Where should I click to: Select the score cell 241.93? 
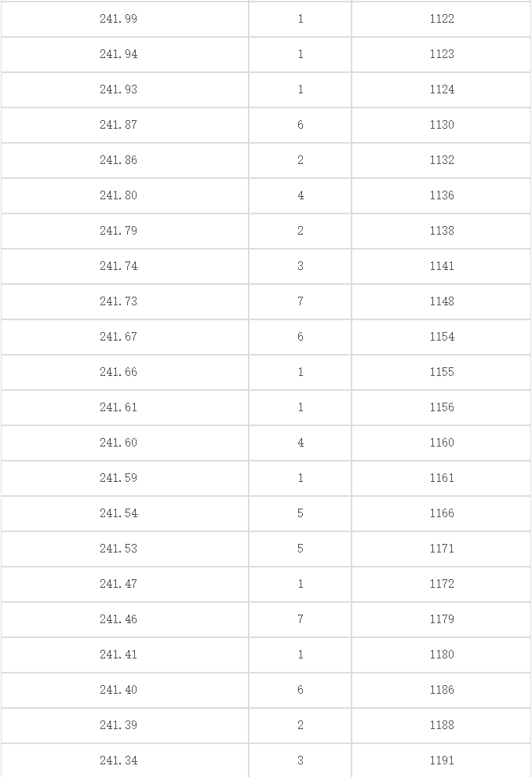pos(118,89)
